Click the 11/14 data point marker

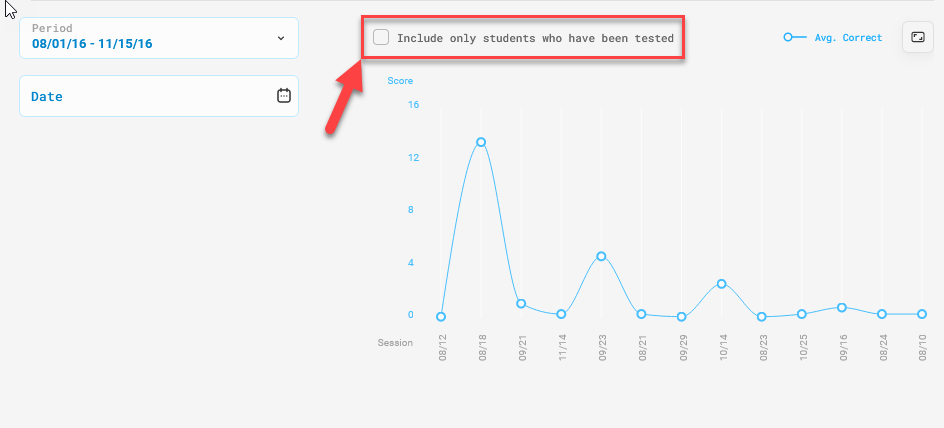(561, 314)
